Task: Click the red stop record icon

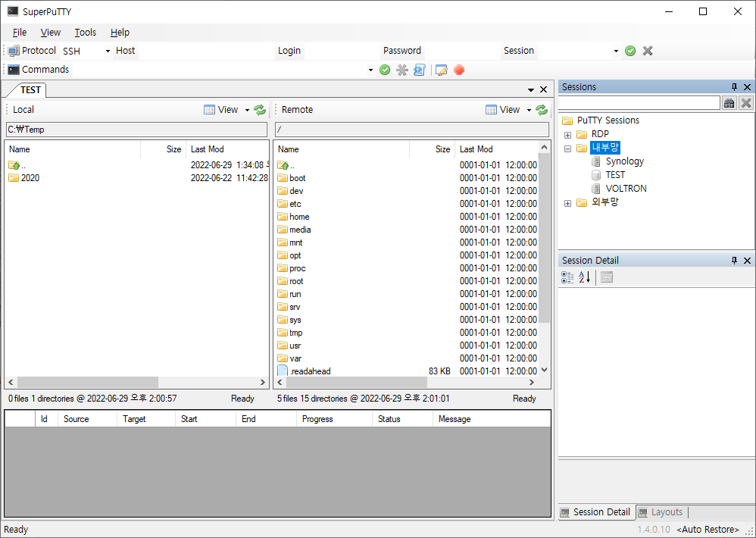Action: tap(459, 70)
